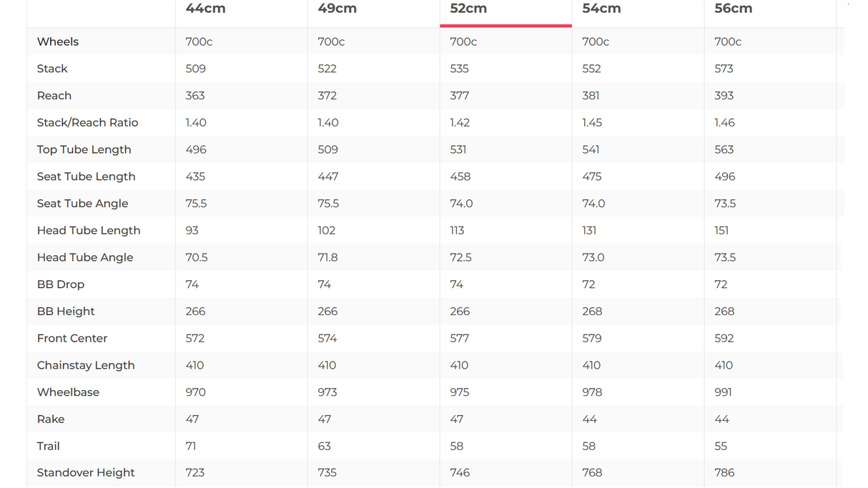
Task: Select the 393 Reach value for 56cm
Action: 724,96
